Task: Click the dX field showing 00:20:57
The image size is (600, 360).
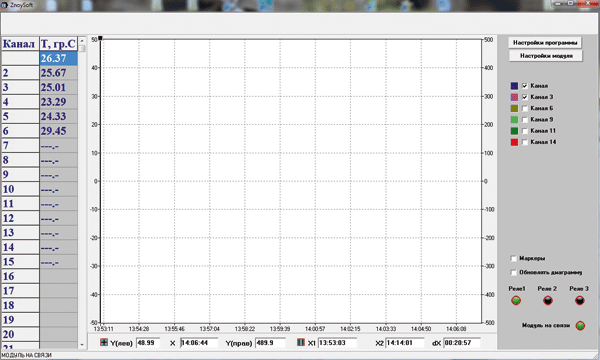Action: pos(462,343)
